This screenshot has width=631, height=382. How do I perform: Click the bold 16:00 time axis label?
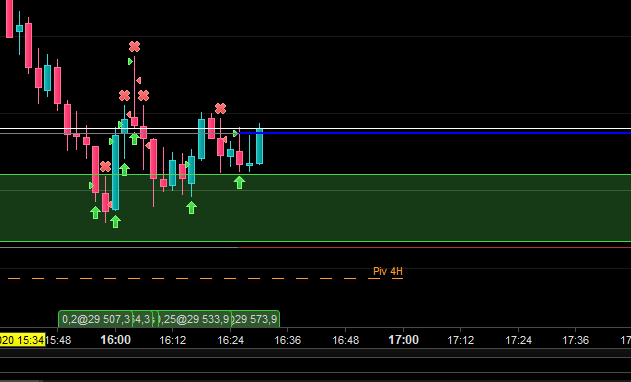(115, 340)
